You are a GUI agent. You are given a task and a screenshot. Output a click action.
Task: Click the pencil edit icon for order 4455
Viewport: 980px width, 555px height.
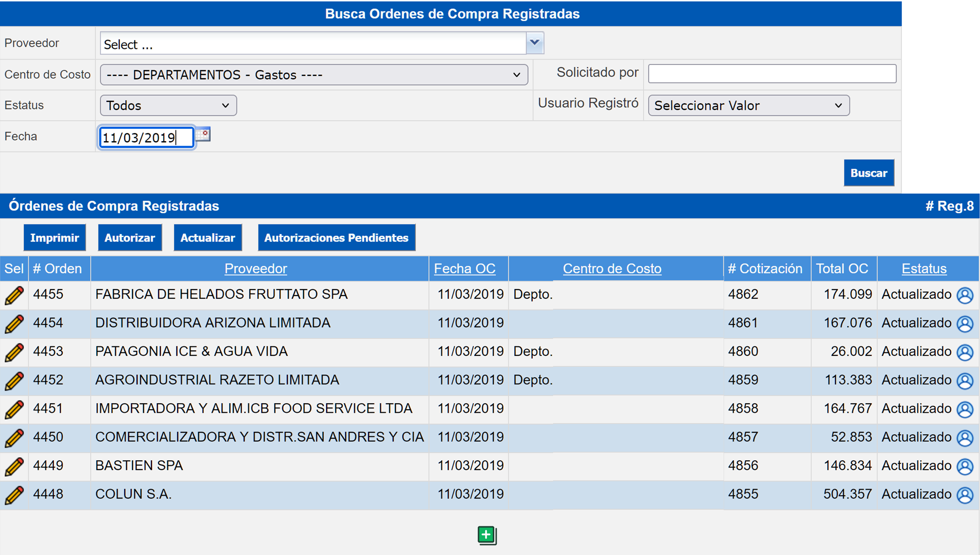click(14, 295)
